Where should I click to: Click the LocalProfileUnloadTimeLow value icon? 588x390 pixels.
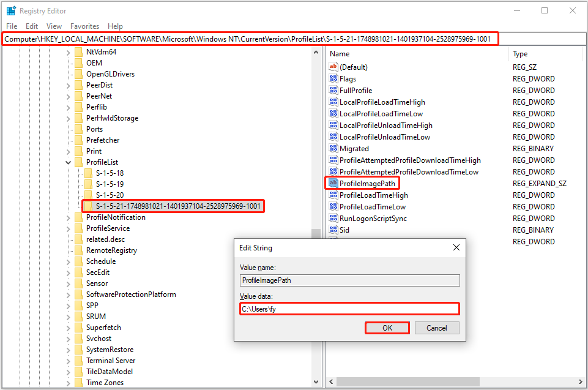pyautogui.click(x=333, y=137)
